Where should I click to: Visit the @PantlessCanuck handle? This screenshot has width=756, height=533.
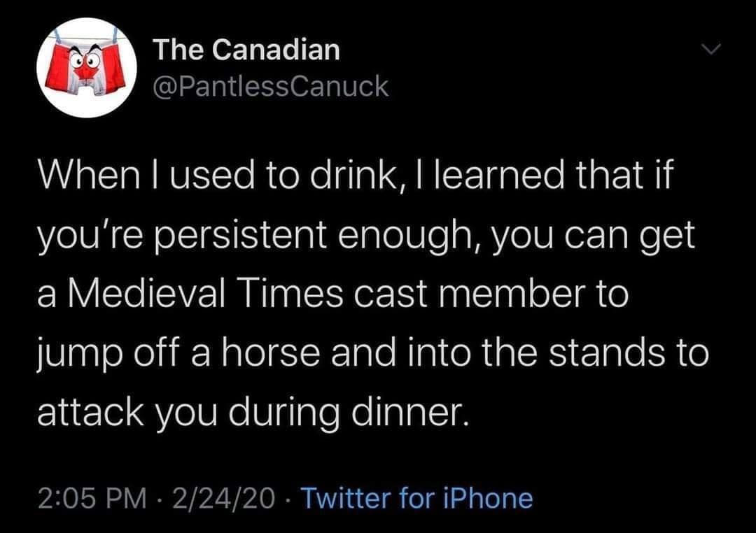click(269, 86)
